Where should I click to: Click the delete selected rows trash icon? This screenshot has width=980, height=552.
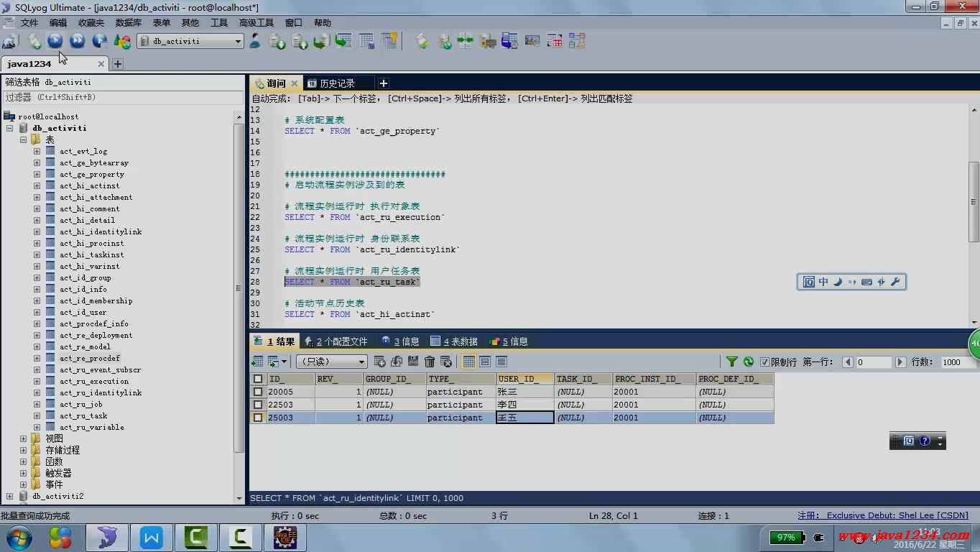tap(430, 362)
